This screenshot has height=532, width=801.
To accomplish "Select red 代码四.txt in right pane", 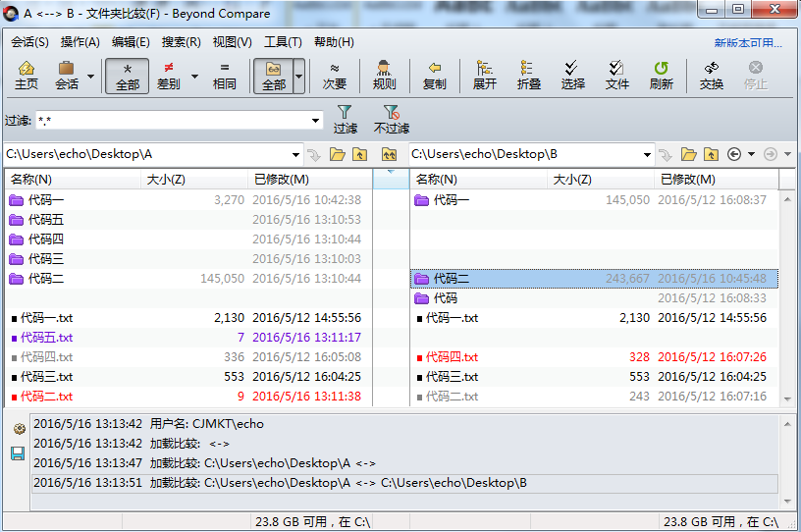I will click(594, 357).
